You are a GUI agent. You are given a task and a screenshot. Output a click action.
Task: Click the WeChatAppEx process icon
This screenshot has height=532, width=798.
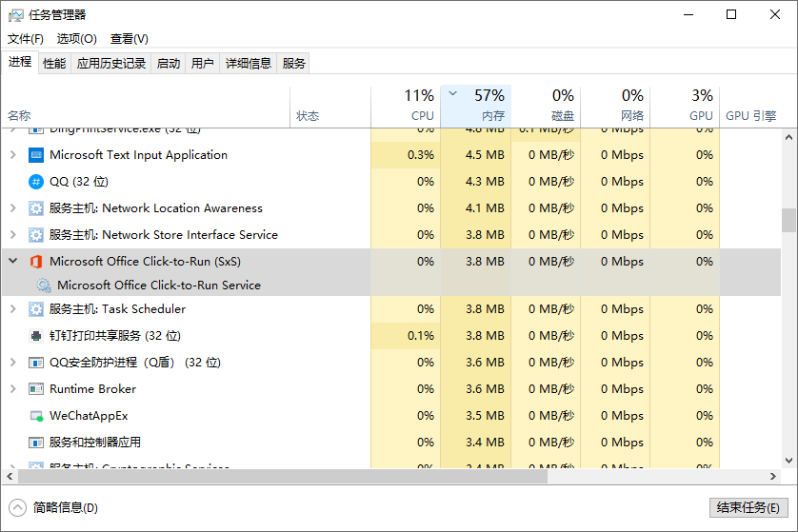(36, 416)
